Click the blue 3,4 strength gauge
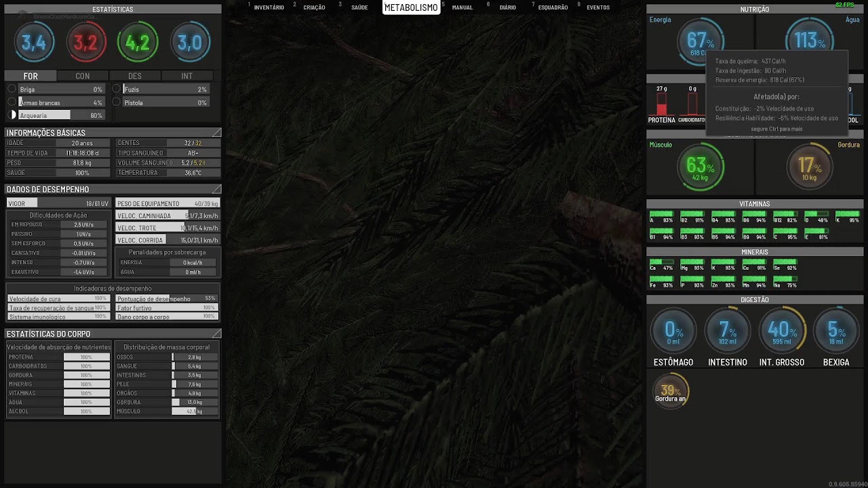This screenshot has height=488, width=868. coord(34,43)
